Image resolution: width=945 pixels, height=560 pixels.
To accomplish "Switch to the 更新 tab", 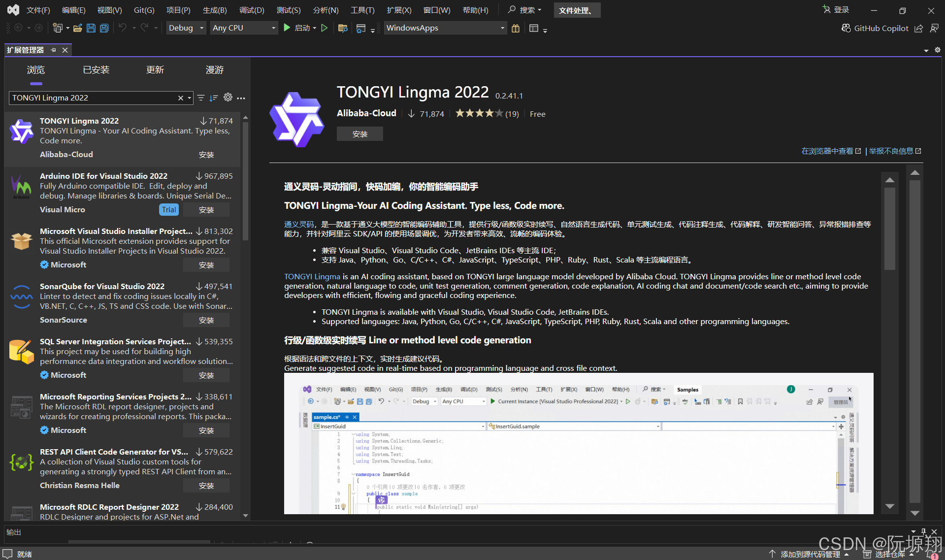I will point(155,70).
